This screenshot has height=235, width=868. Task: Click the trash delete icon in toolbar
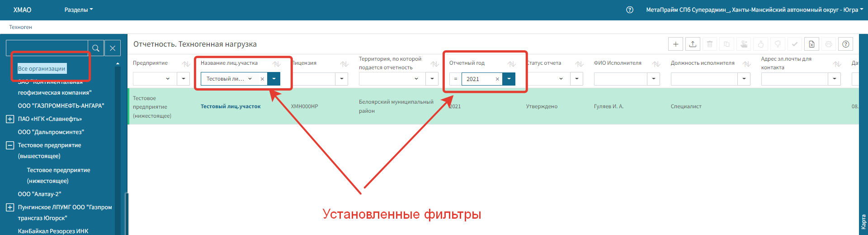(x=710, y=44)
